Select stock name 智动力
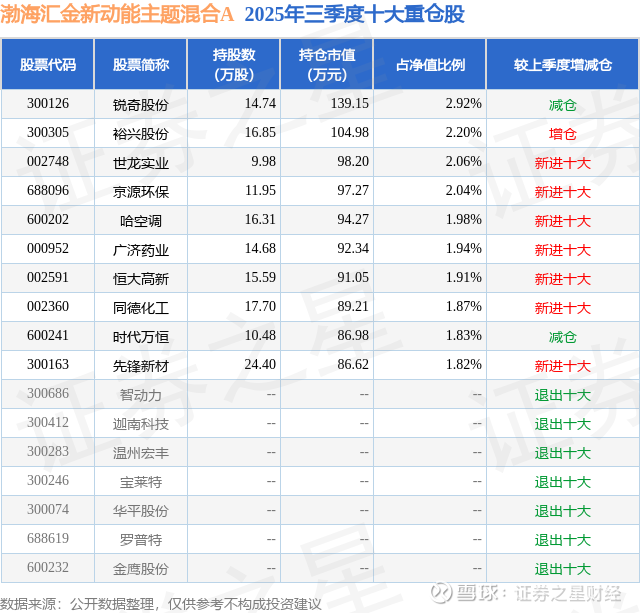 point(141,395)
